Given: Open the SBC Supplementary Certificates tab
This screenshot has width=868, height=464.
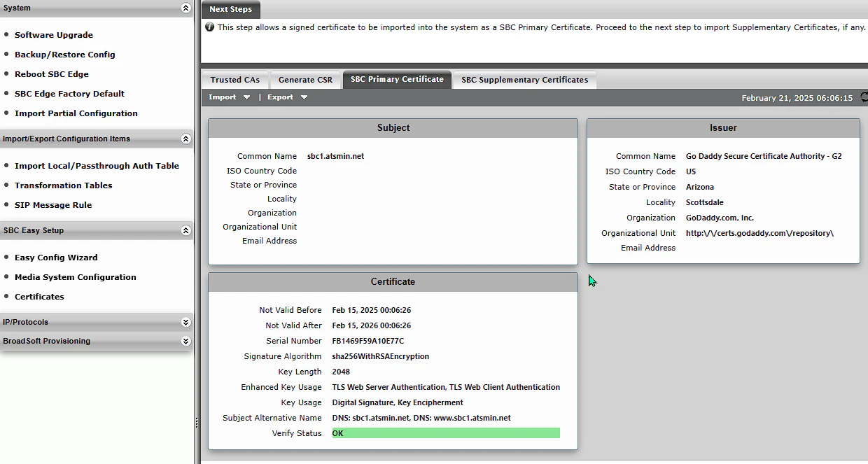Looking at the screenshot, I should point(525,80).
